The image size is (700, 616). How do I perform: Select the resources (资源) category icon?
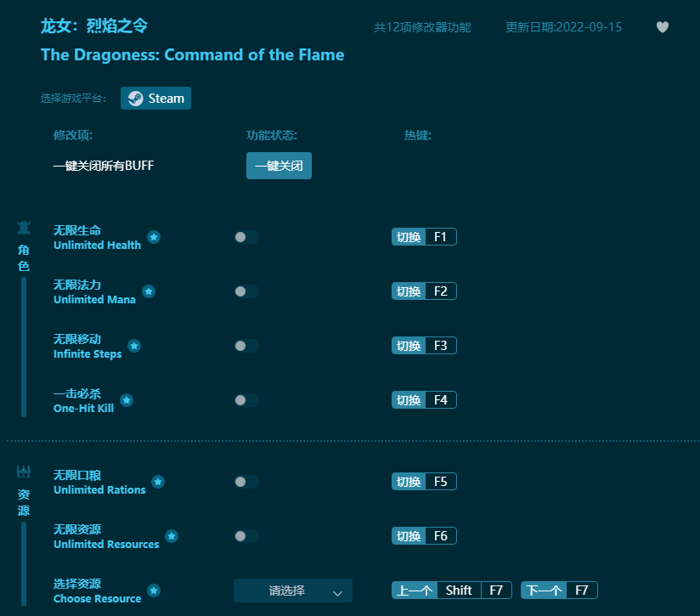coord(24,472)
